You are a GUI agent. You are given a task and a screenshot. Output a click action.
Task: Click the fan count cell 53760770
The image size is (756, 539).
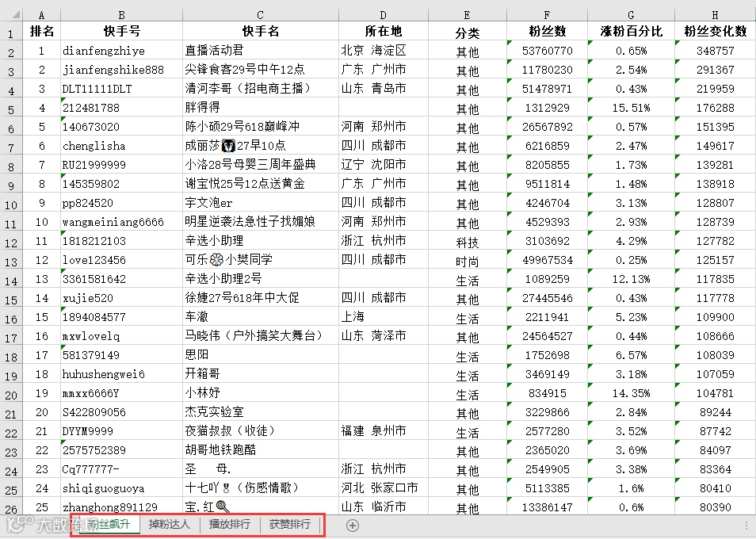coord(547,50)
